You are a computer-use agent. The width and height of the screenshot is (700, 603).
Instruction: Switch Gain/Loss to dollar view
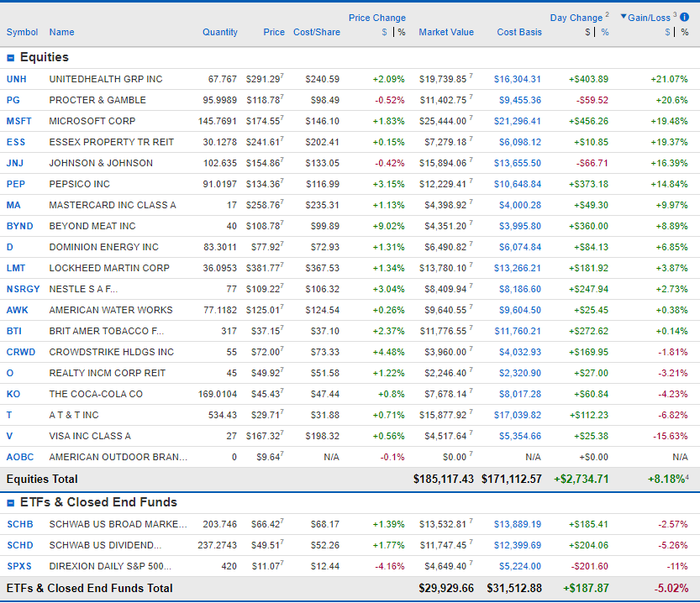click(x=667, y=32)
